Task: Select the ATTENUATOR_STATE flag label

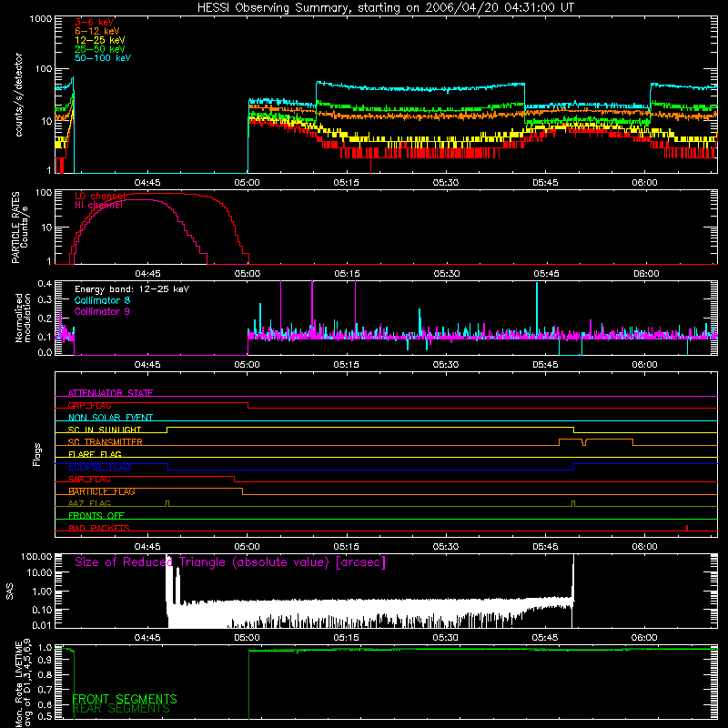Action: (110, 393)
